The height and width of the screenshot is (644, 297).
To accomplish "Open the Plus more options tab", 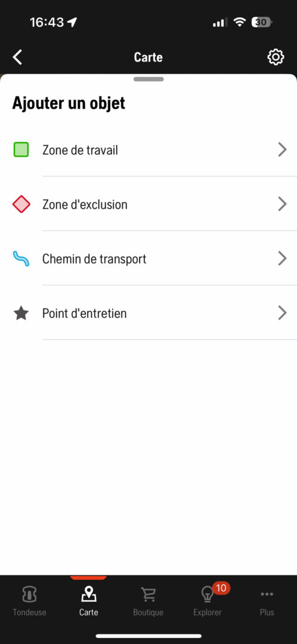I will (x=267, y=601).
